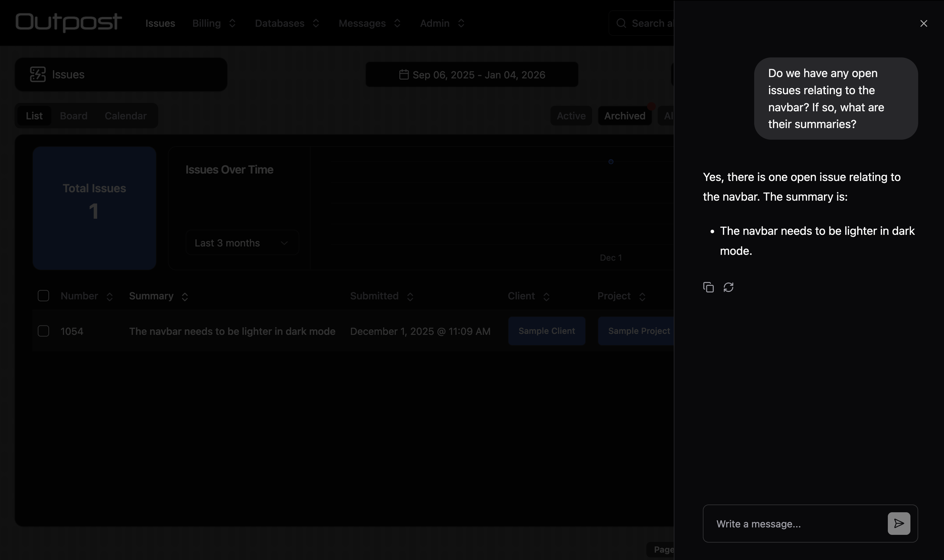Switch to the Board view tab
The image size is (944, 560).
click(74, 116)
